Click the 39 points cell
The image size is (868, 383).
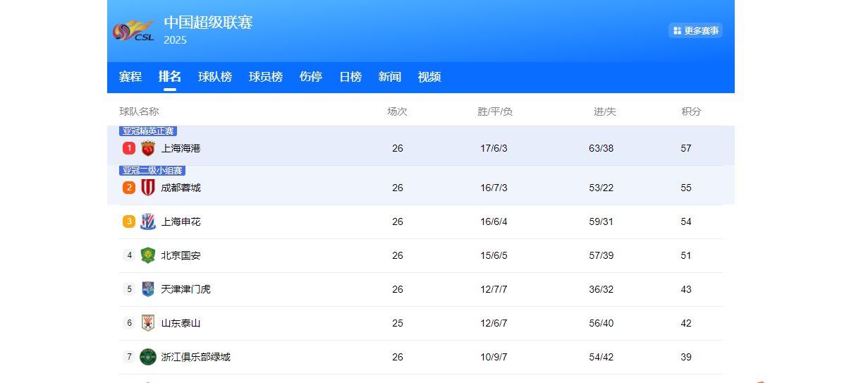pyautogui.click(x=686, y=357)
